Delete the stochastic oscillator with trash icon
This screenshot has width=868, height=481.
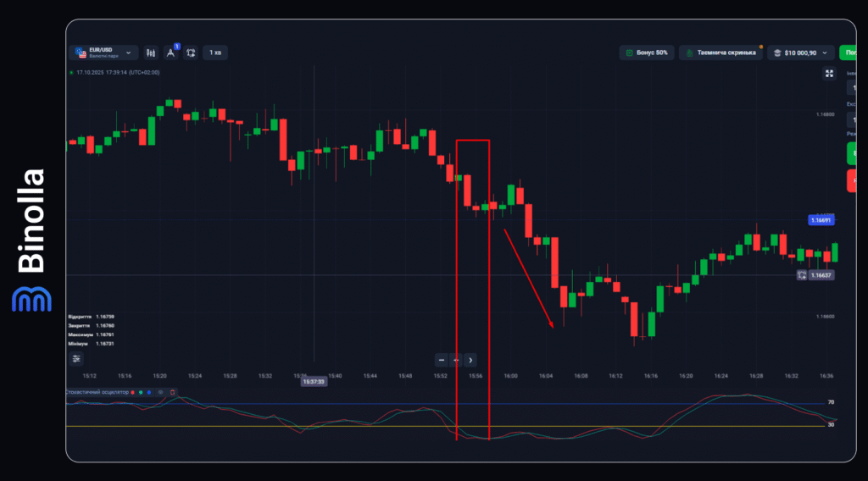pyautogui.click(x=173, y=392)
